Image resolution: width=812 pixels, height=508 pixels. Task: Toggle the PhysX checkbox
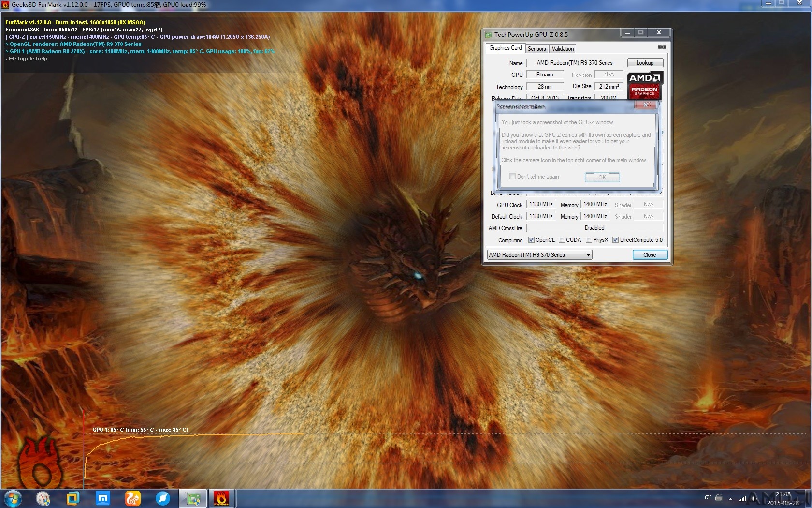589,240
